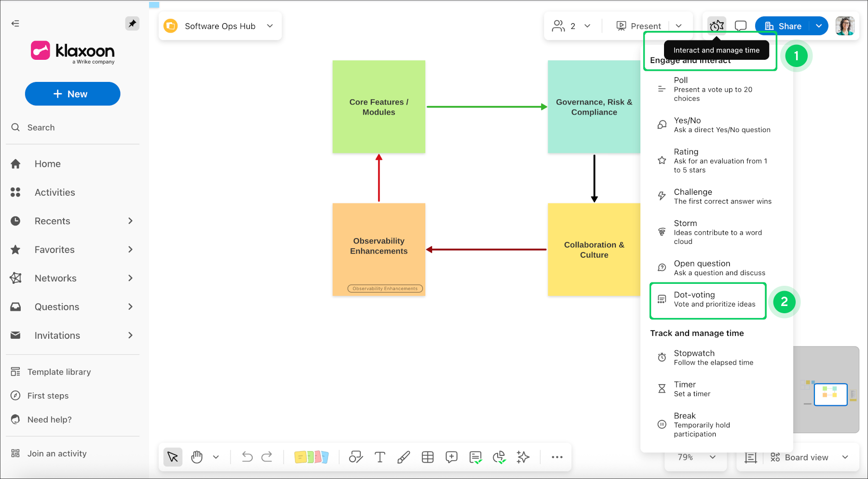
Task: Pick the sticky note color palette
Action: click(311, 457)
